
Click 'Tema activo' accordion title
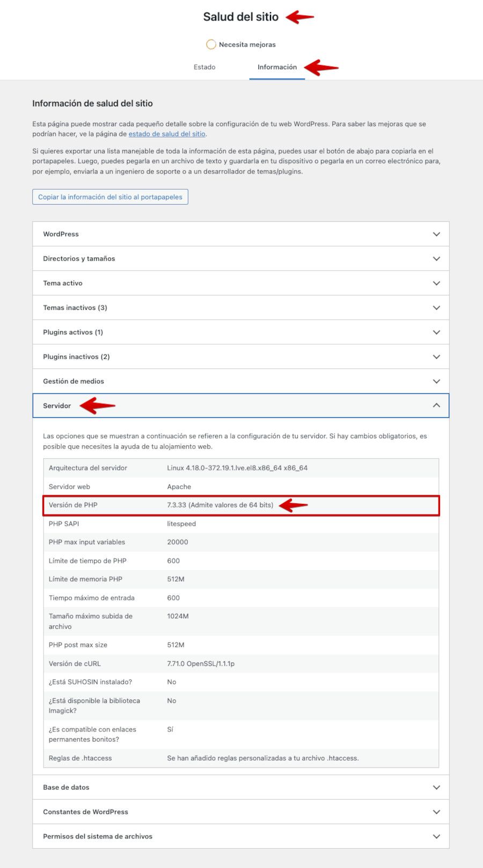63,283
